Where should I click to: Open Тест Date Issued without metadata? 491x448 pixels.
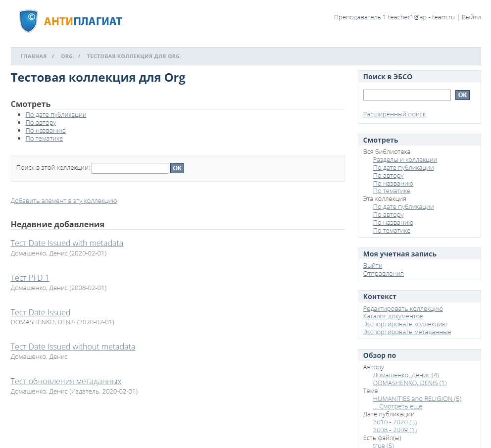pos(73,347)
